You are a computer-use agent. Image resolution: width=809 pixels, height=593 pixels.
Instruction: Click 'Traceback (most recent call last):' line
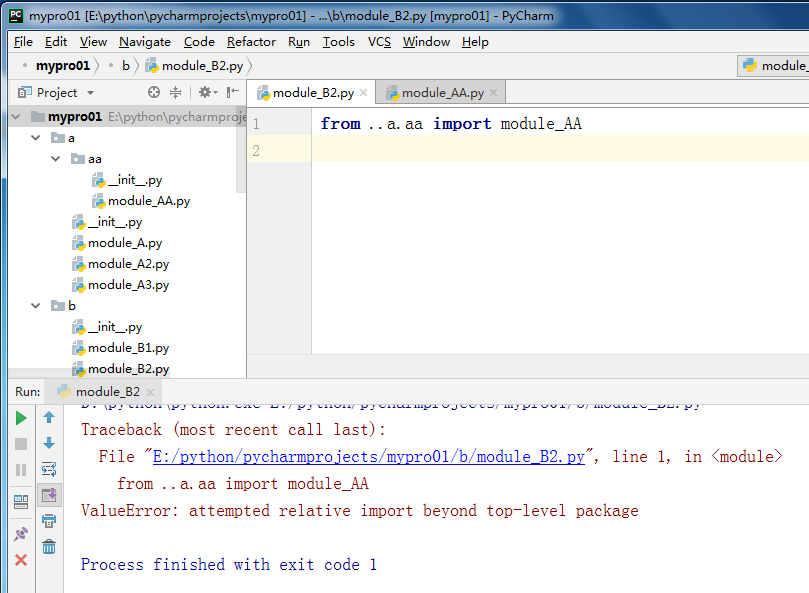(233, 430)
